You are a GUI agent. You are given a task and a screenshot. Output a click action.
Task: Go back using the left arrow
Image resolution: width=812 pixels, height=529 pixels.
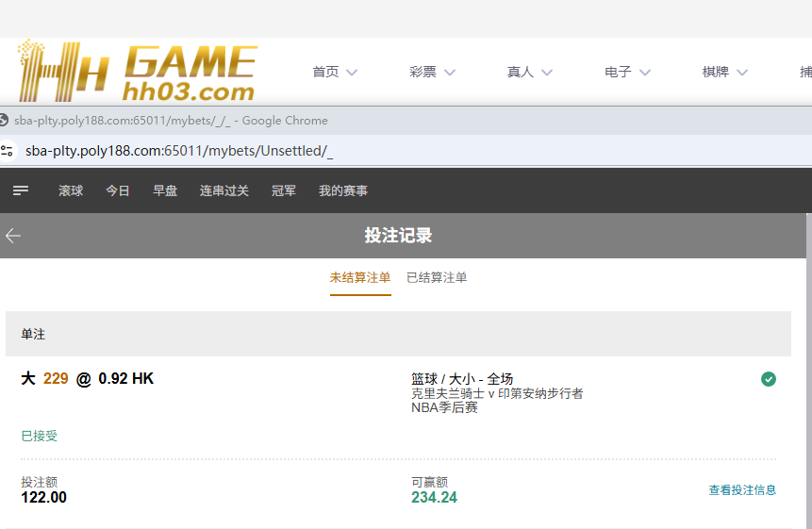point(13,236)
